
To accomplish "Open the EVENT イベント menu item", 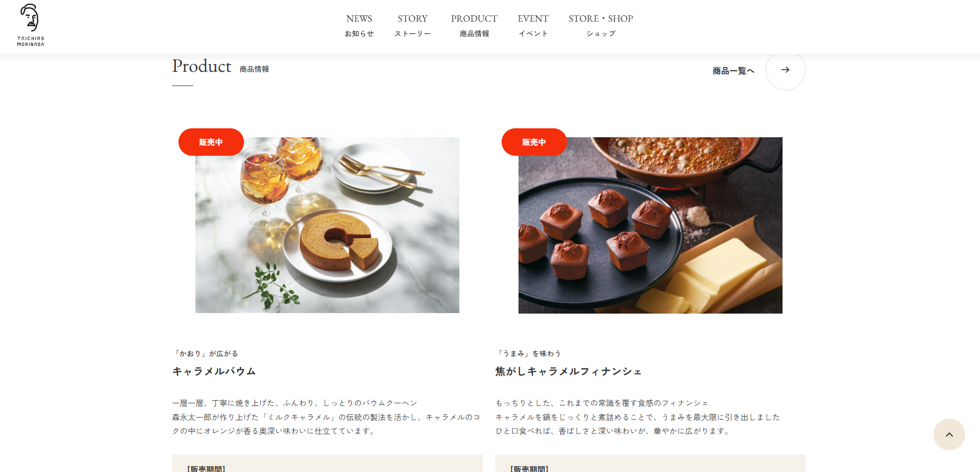I will tap(533, 25).
